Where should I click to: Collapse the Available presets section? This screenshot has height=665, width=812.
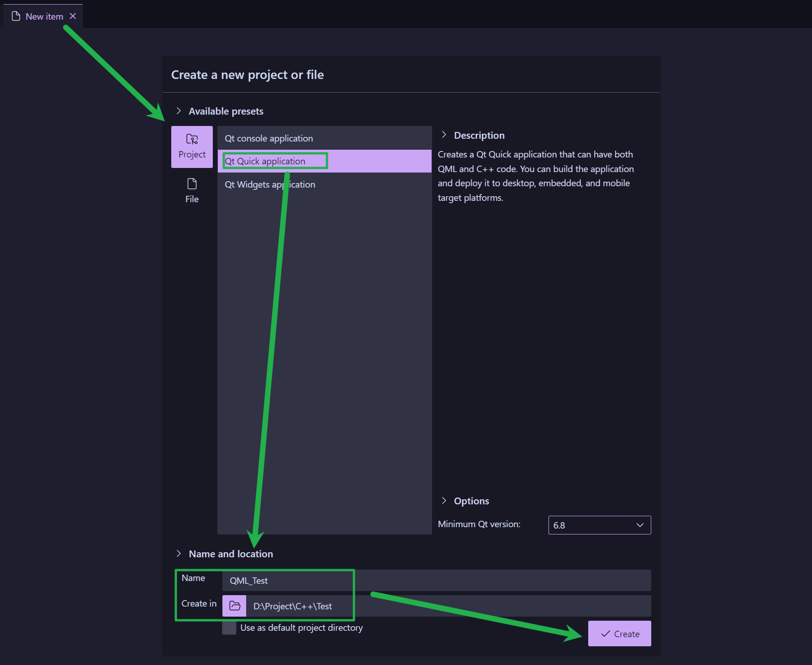pyautogui.click(x=179, y=111)
